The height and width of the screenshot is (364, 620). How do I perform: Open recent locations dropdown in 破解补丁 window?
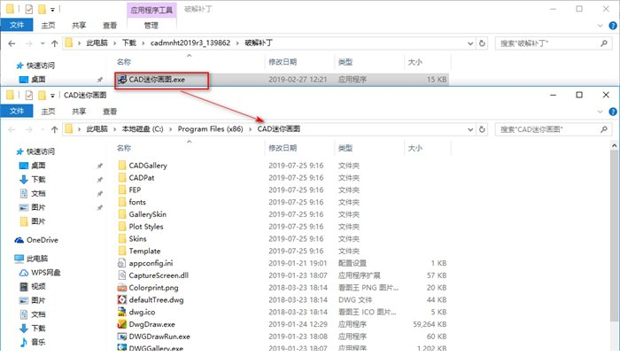(43, 43)
